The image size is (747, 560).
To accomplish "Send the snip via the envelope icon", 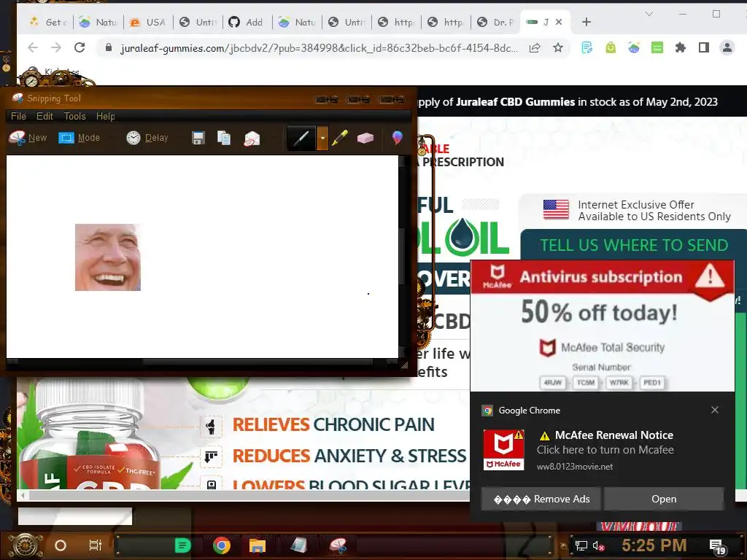I will click(x=252, y=139).
